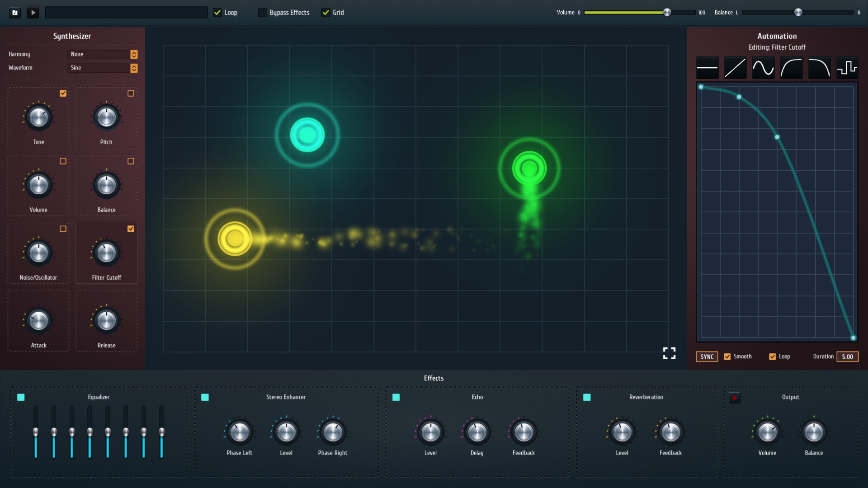Click the fullscreen expand icon in the canvas
Viewport: 868px width, 488px height.
[x=669, y=353]
